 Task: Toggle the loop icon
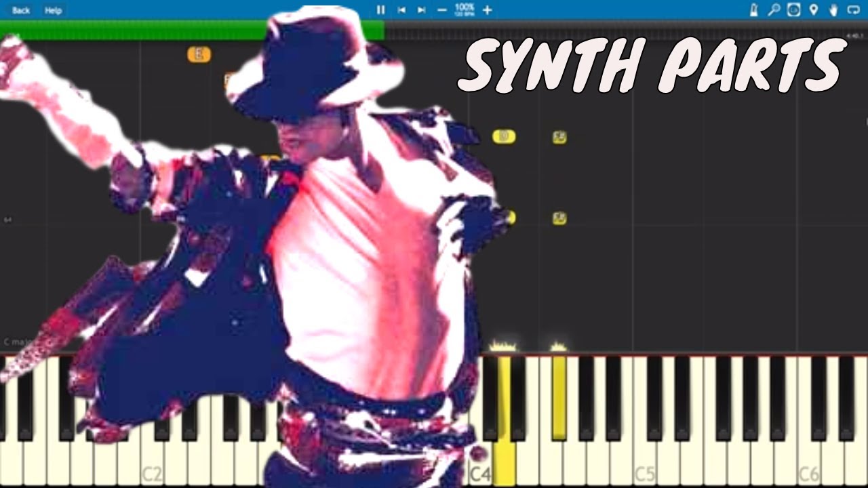[x=854, y=9]
